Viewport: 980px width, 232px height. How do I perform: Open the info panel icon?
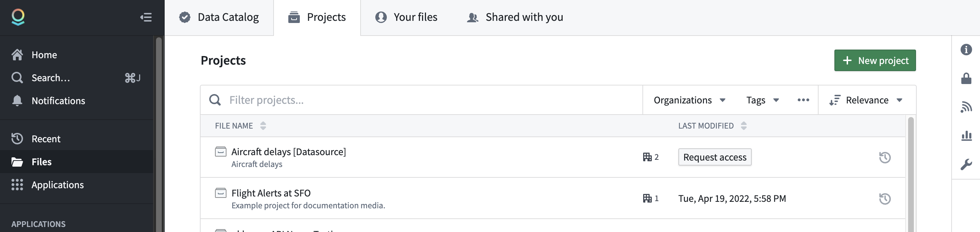(966, 50)
